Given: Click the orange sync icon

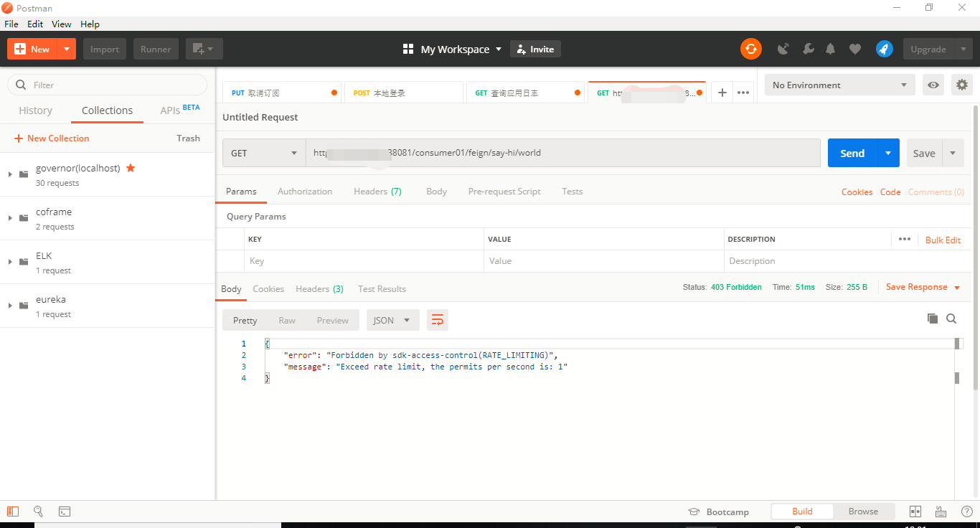Looking at the screenshot, I should pyautogui.click(x=750, y=49).
